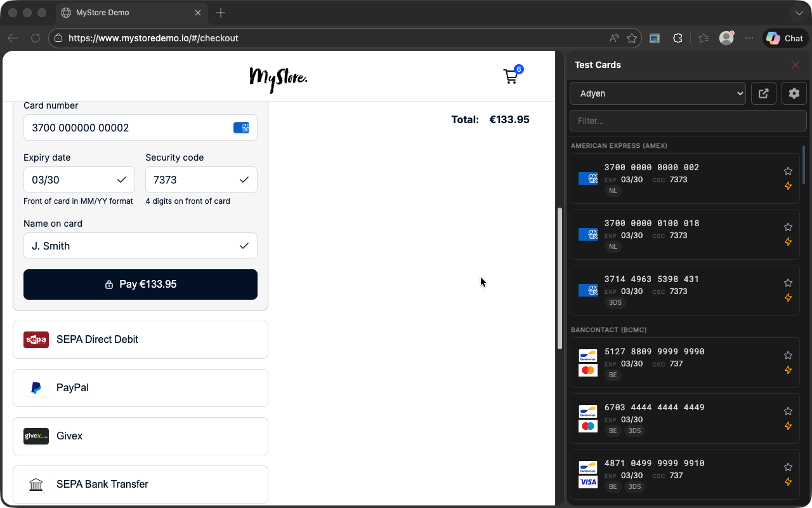Select Bancontact test card 6703 4444 4444 4449

tap(684, 418)
